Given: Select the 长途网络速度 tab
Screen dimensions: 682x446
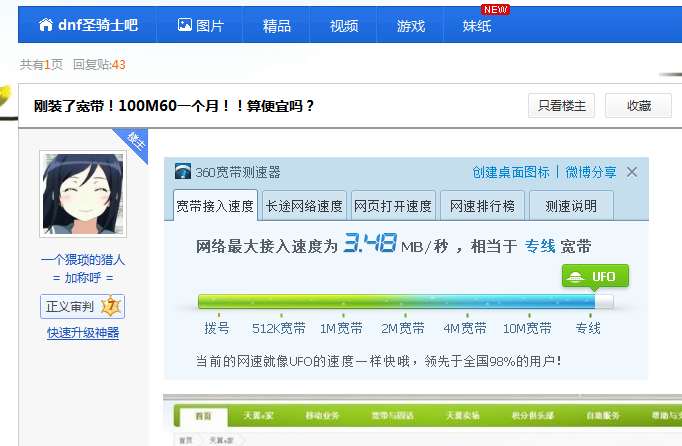Looking at the screenshot, I should [x=304, y=205].
